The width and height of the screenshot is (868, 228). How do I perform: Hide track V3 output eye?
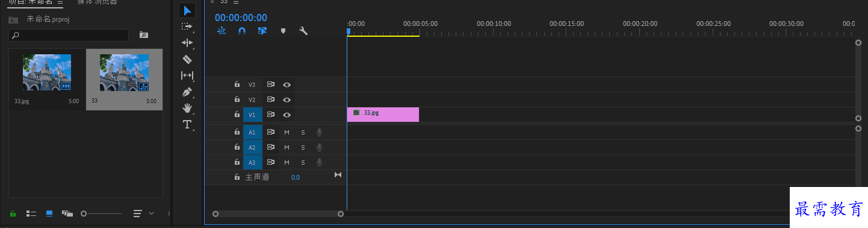[287, 84]
